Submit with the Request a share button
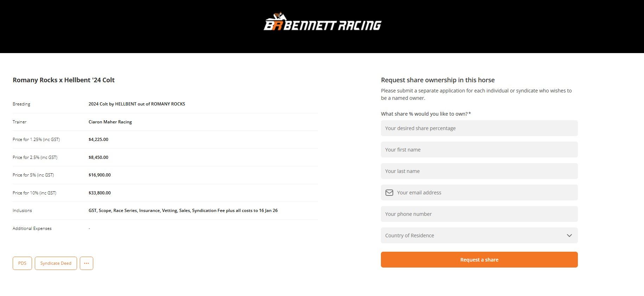 pos(479,260)
